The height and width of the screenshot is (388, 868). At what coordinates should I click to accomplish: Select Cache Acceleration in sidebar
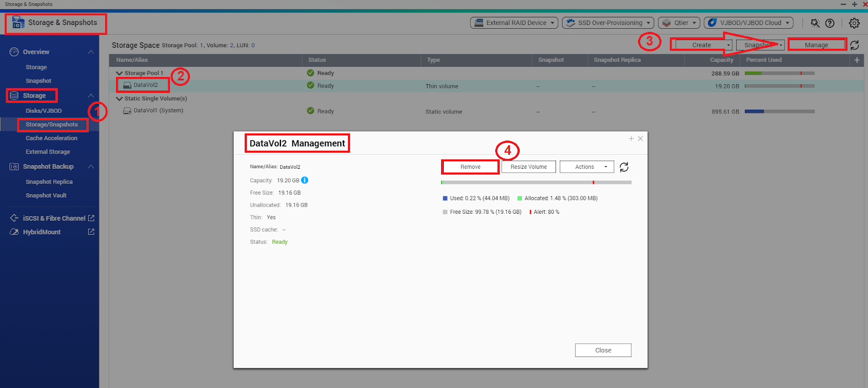tap(52, 138)
